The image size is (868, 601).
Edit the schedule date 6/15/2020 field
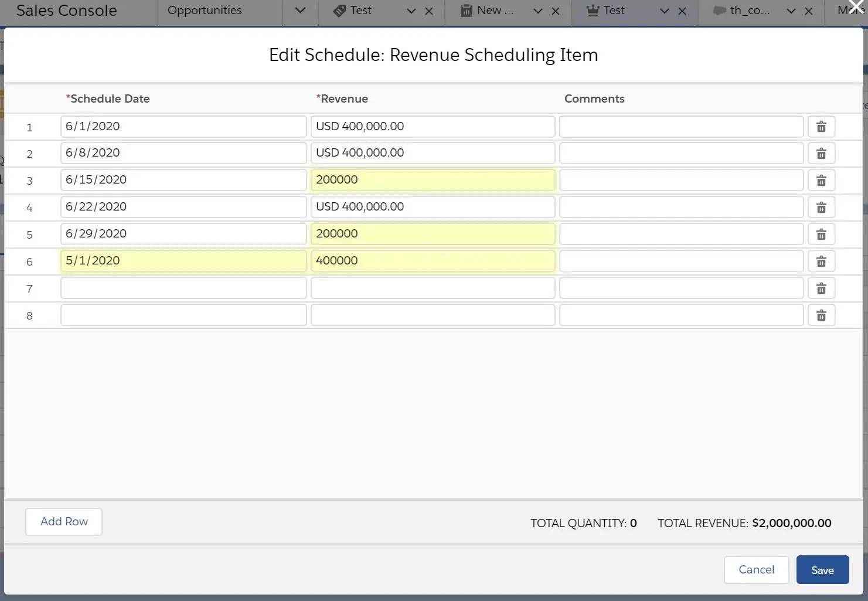183,181
